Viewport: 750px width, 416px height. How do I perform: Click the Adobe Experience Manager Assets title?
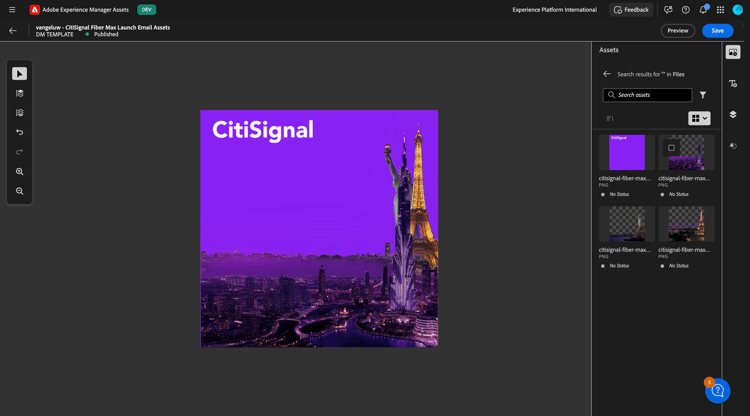(86, 10)
